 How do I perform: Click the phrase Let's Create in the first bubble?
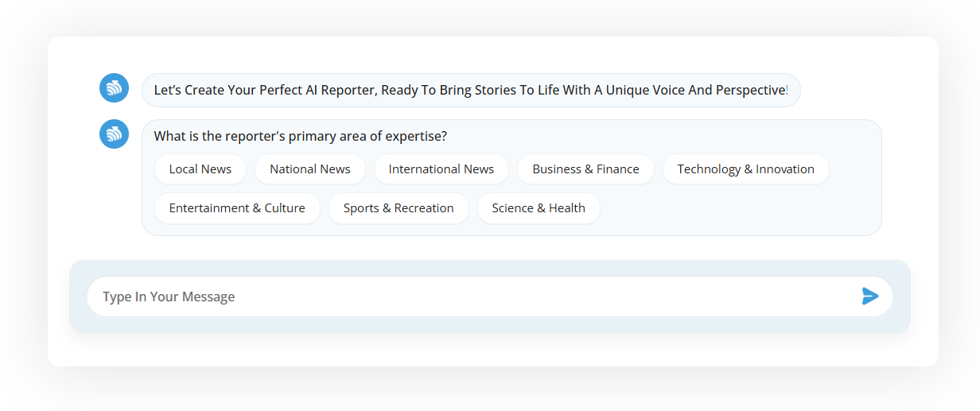coord(189,90)
